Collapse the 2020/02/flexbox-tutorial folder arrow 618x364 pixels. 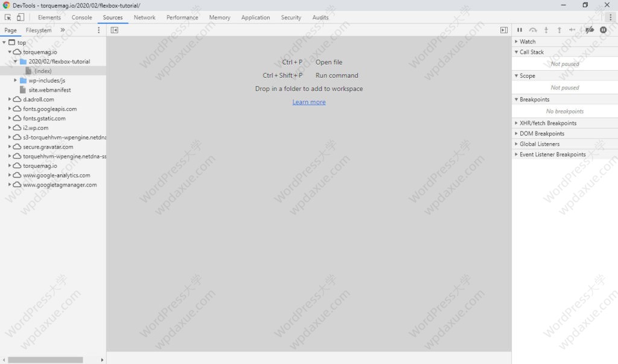15,62
